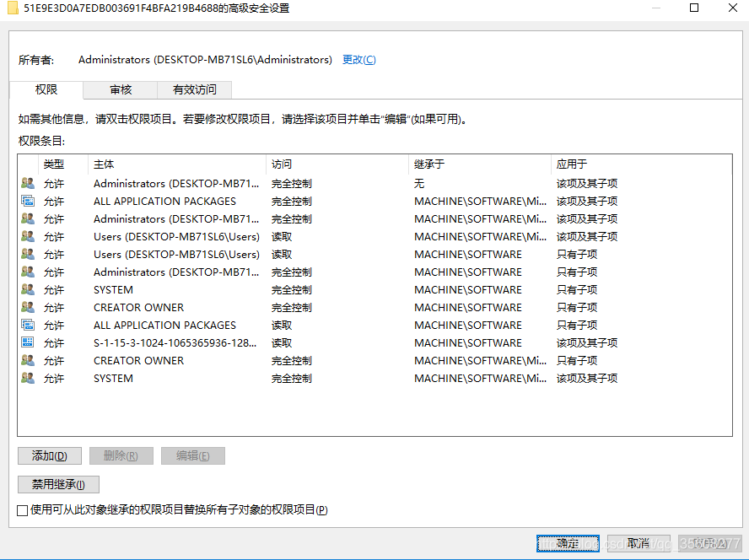Click the user icon beside the first CREATOR OWNER entry
Viewport: 749px width, 560px height.
[x=28, y=307]
